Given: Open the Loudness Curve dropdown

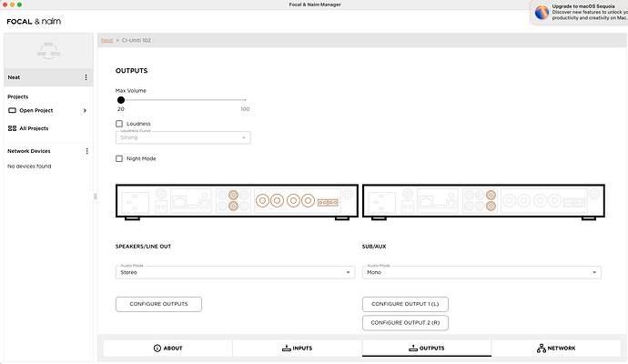Looking at the screenshot, I should pyautogui.click(x=183, y=137).
